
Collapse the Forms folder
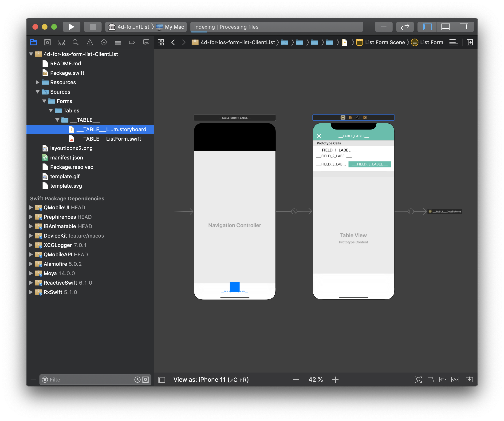click(44, 101)
